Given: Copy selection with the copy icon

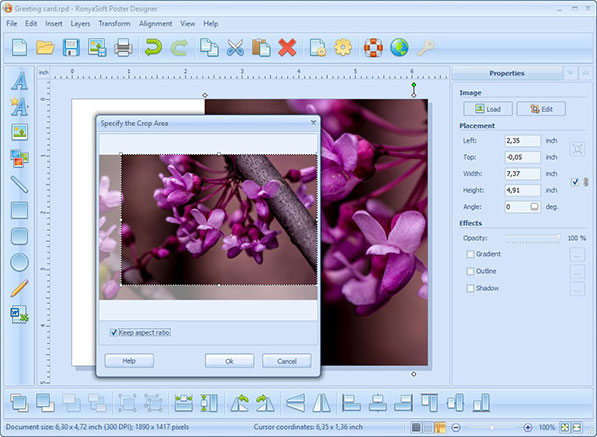Looking at the screenshot, I should click(x=209, y=48).
